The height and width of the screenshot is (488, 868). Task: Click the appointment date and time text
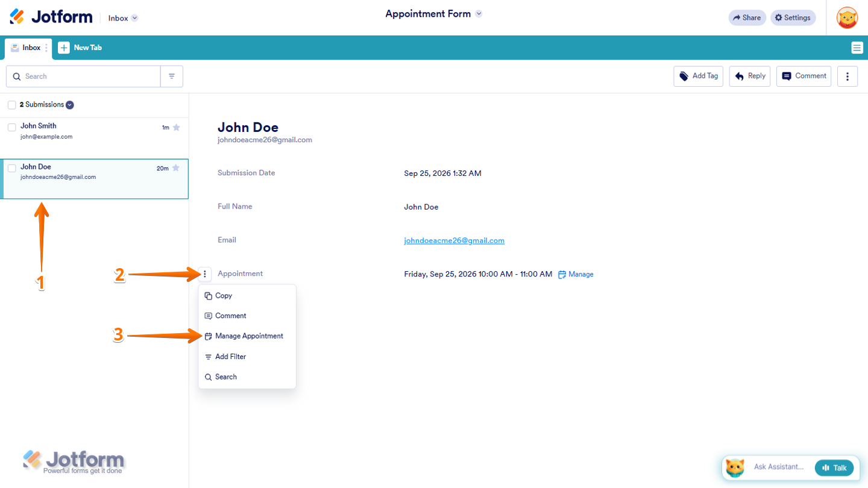point(478,274)
